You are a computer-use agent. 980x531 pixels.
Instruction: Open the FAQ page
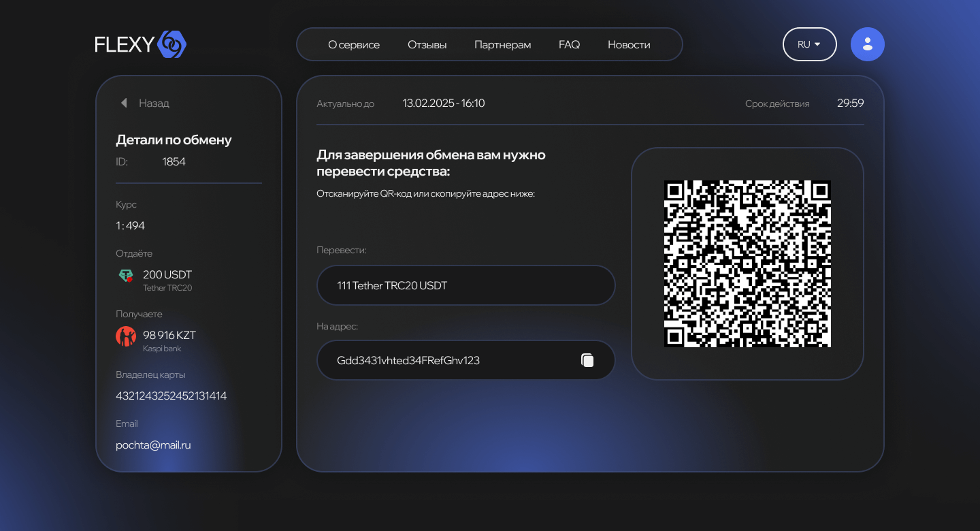click(x=570, y=45)
